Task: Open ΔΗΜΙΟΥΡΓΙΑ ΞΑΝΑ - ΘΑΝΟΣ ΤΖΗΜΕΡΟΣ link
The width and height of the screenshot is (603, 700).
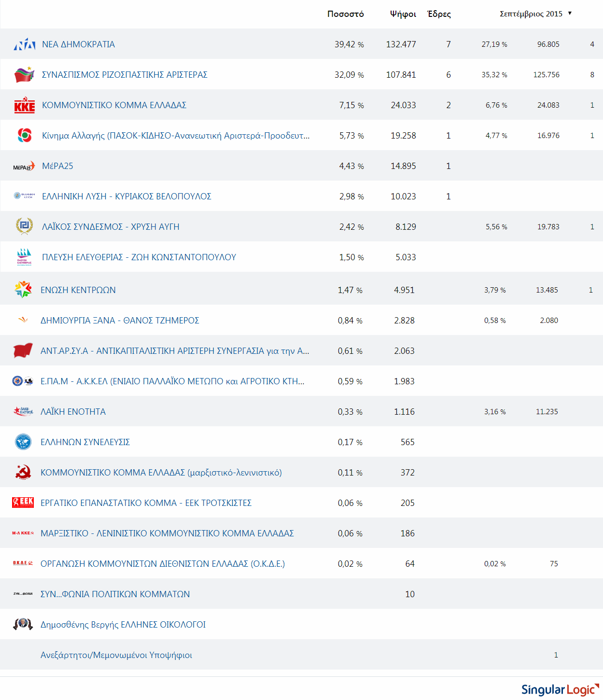Action: coord(120,321)
